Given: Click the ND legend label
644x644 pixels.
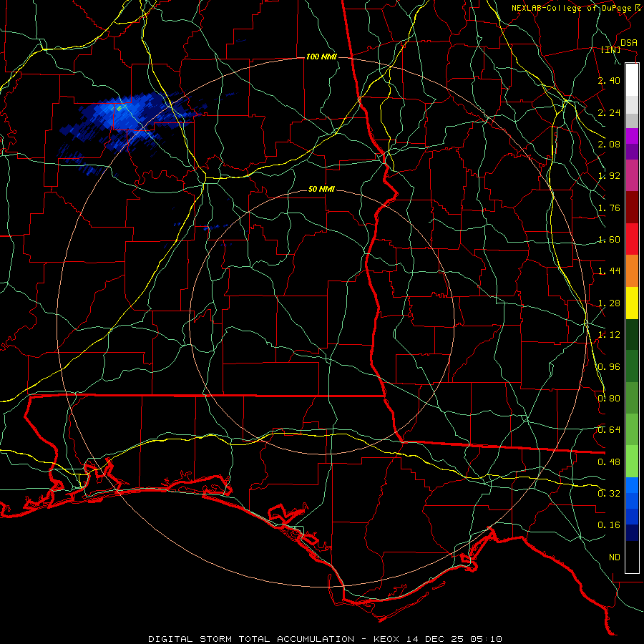Looking at the screenshot, I should pyautogui.click(x=615, y=557).
